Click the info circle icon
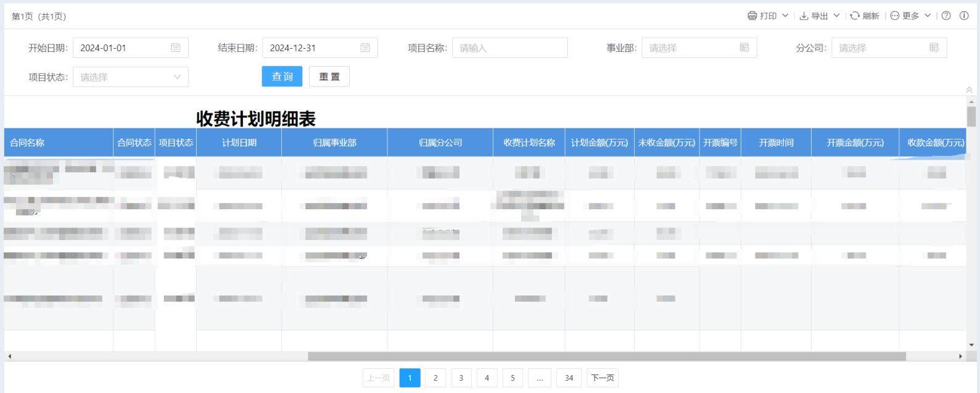Image resolution: width=980 pixels, height=393 pixels. click(964, 16)
